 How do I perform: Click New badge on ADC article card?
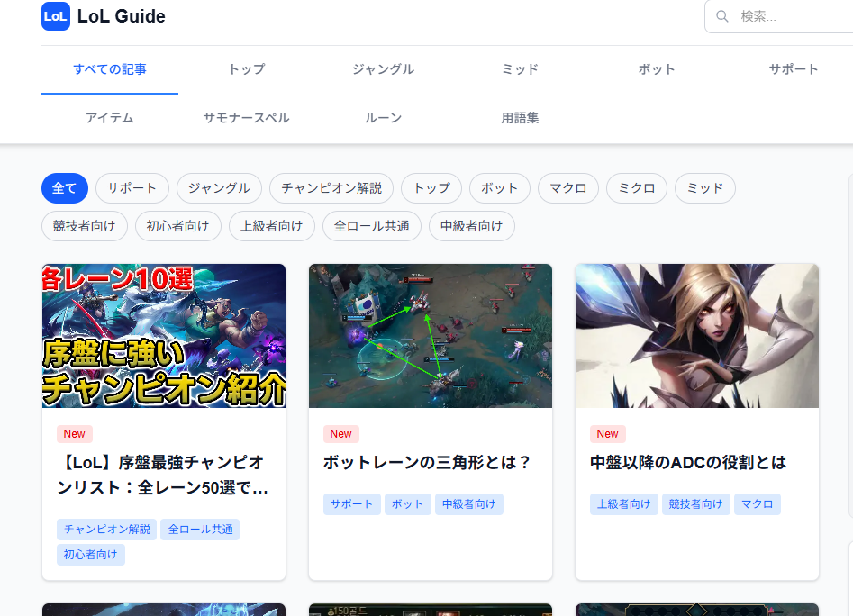pyautogui.click(x=608, y=434)
